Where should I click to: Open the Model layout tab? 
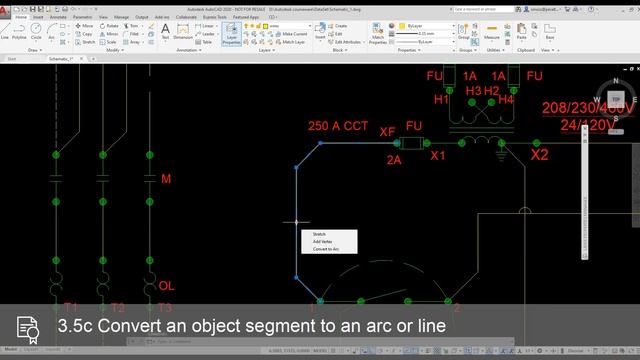(10, 349)
